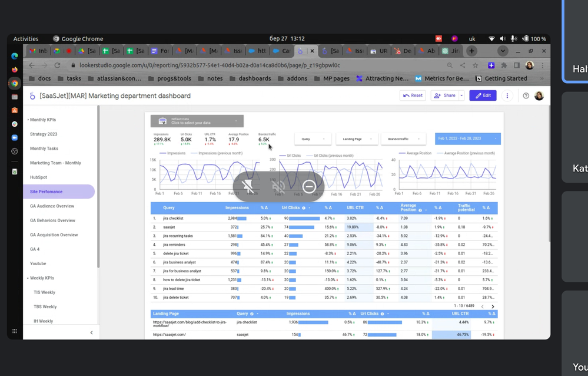Click the 'jira recurring tasks' query row
The width and height of the screenshot is (588, 376).
tap(324, 236)
